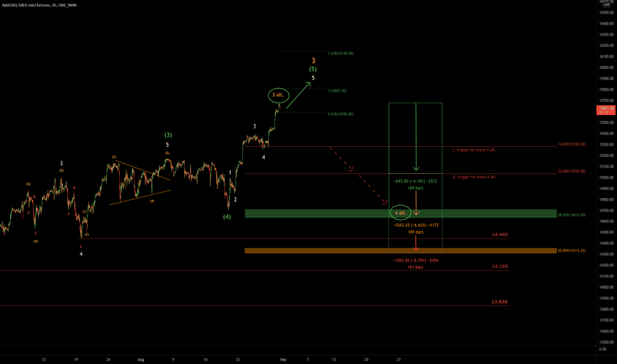Click the orange '189 bars' label
This screenshot has height=364, width=617.
click(416, 232)
